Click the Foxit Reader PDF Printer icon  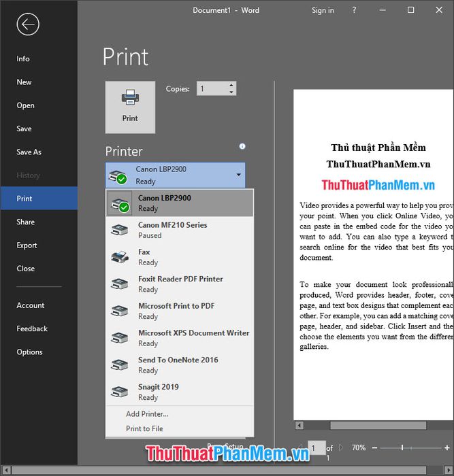point(119,284)
